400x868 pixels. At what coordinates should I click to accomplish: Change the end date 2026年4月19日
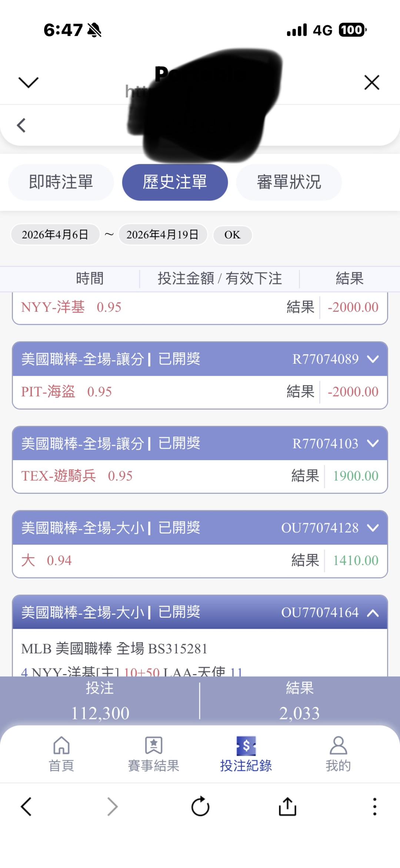click(x=163, y=235)
